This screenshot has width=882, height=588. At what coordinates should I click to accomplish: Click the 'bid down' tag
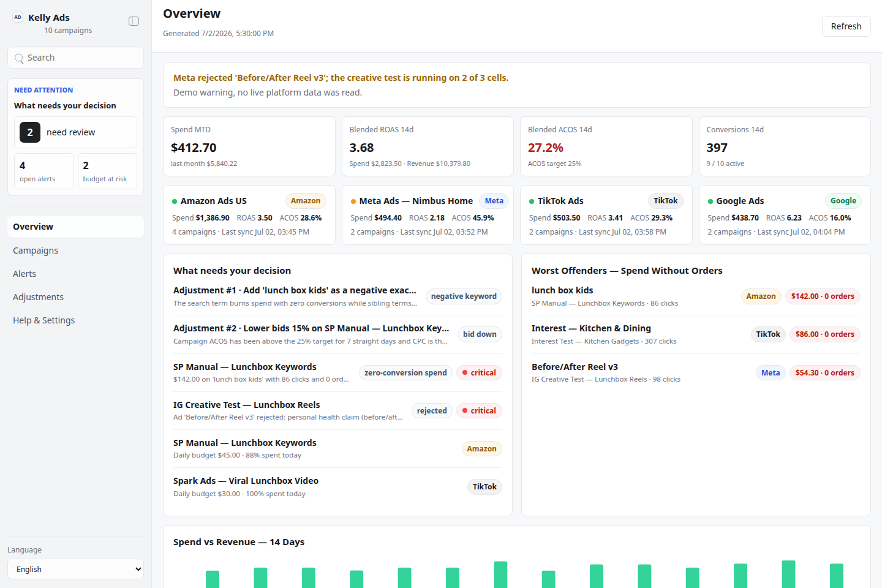tap(480, 334)
